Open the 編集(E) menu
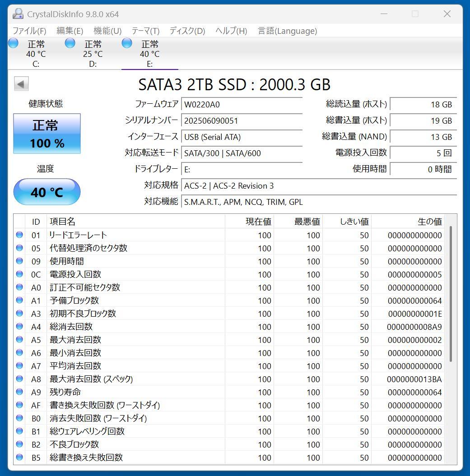 [x=70, y=31]
